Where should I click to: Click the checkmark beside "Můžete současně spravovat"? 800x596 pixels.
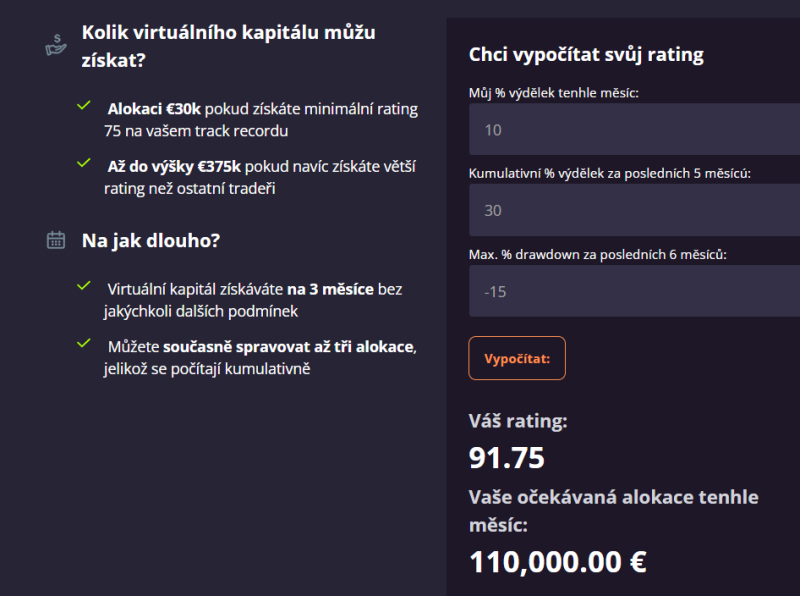click(83, 343)
